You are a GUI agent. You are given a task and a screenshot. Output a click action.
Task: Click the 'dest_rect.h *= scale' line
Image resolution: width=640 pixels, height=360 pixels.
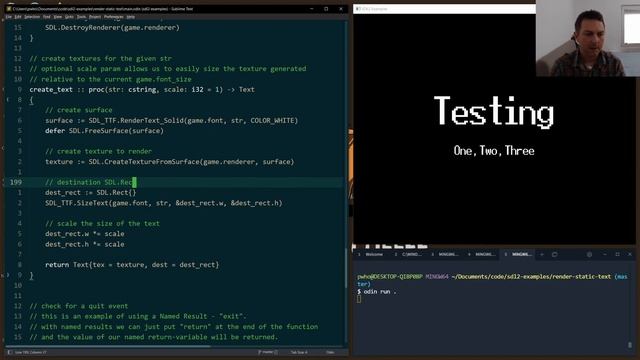click(x=85, y=244)
